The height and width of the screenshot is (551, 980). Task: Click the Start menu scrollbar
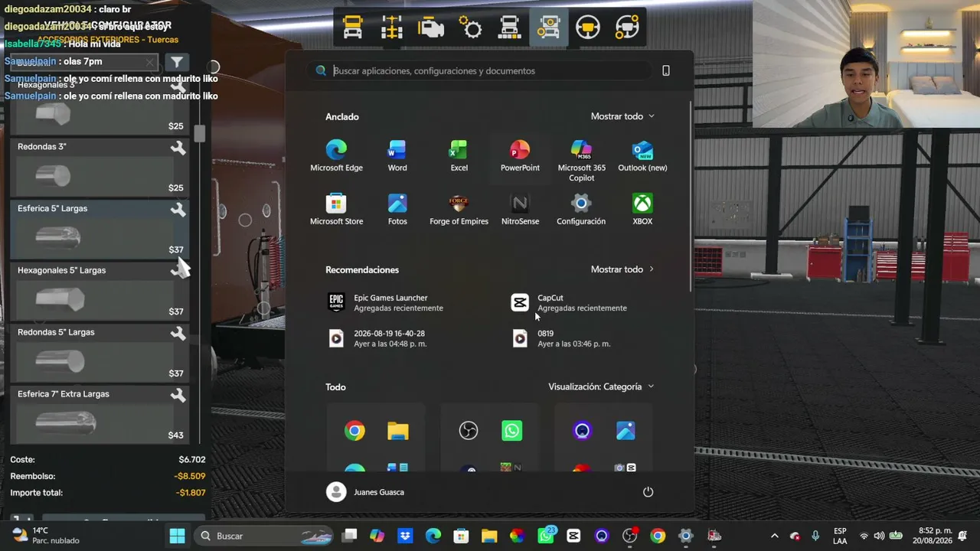pyautogui.click(x=691, y=196)
